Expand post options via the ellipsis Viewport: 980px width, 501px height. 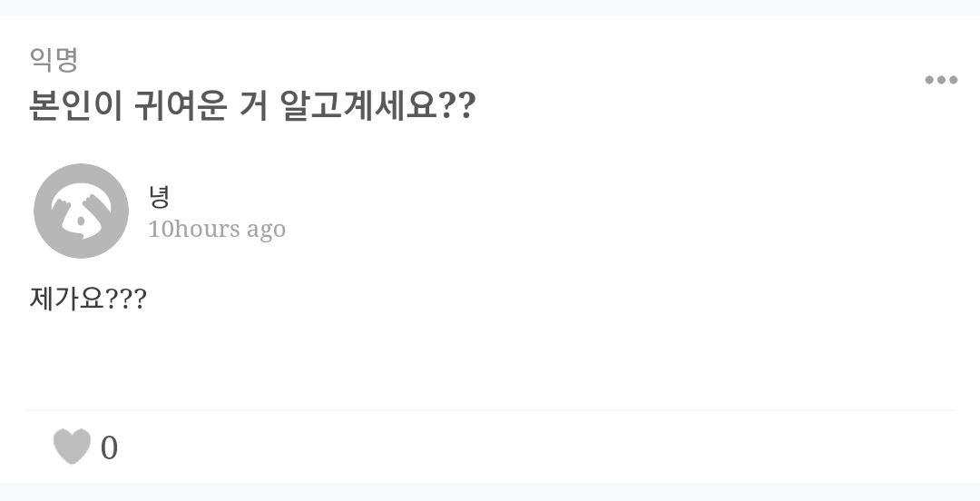[x=941, y=81]
